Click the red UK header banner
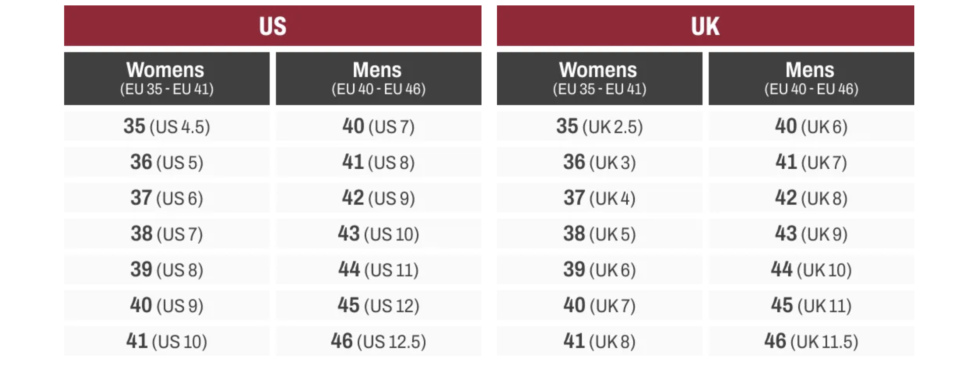This screenshot has width=980, height=376. point(705,26)
